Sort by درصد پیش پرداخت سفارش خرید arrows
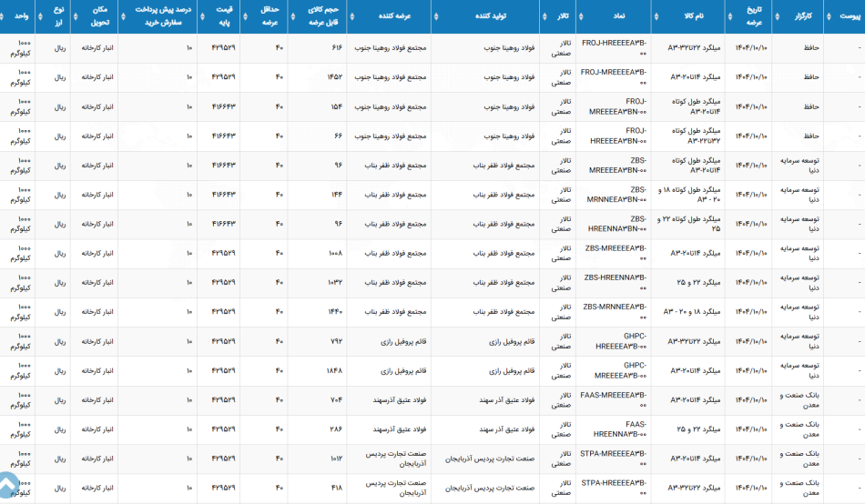Image resolution: width=865 pixels, height=504 pixels. 123,16
